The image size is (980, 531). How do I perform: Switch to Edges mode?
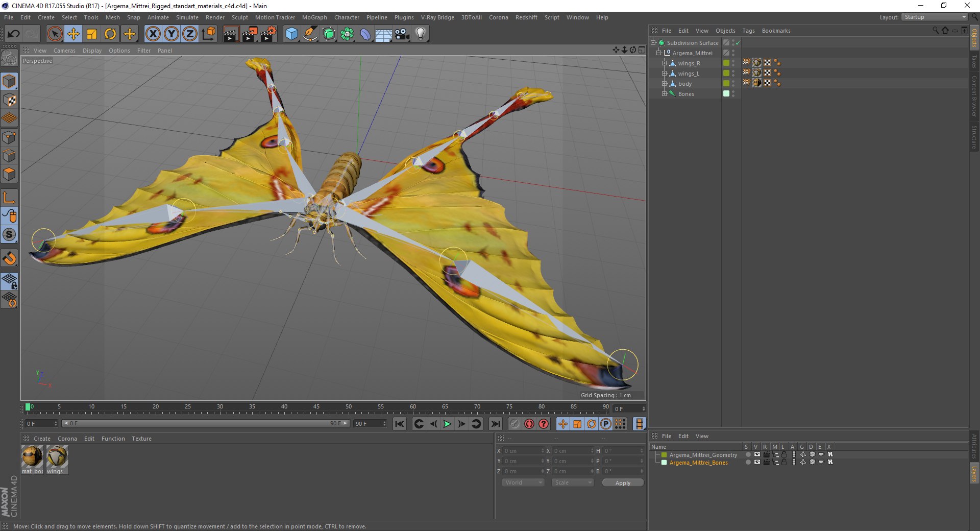tap(9, 156)
